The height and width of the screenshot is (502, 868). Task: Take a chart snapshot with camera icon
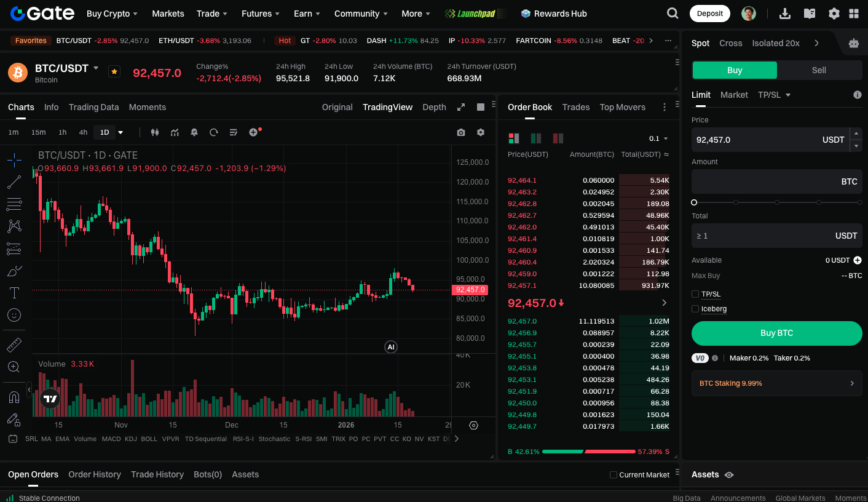[x=461, y=132]
